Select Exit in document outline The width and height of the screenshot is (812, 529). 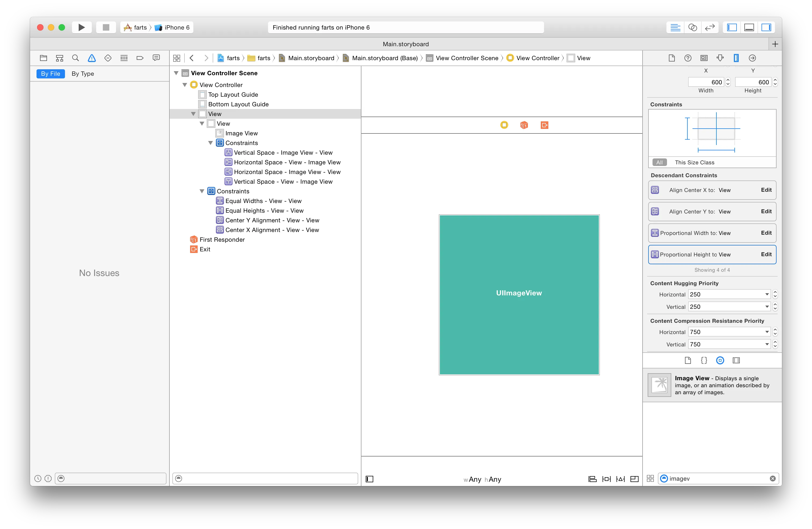pos(205,249)
